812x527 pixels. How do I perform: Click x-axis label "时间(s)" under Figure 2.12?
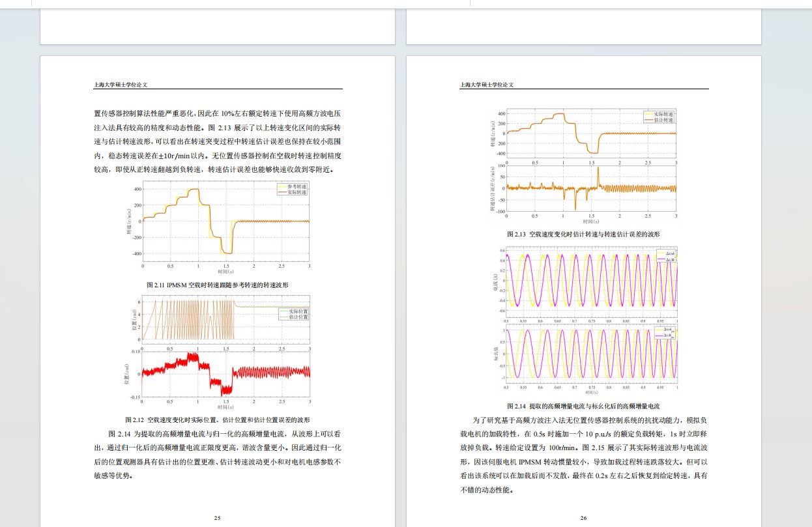pyautogui.click(x=226, y=406)
